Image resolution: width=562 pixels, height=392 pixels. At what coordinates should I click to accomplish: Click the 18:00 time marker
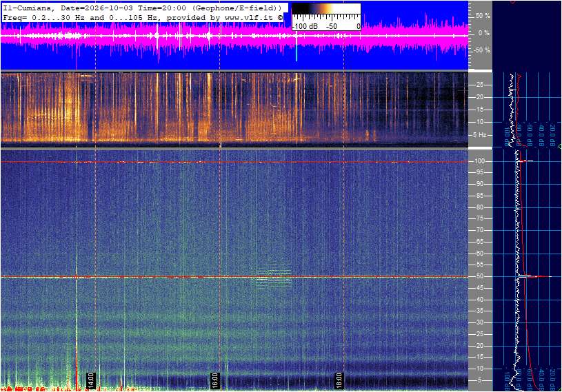(x=339, y=380)
